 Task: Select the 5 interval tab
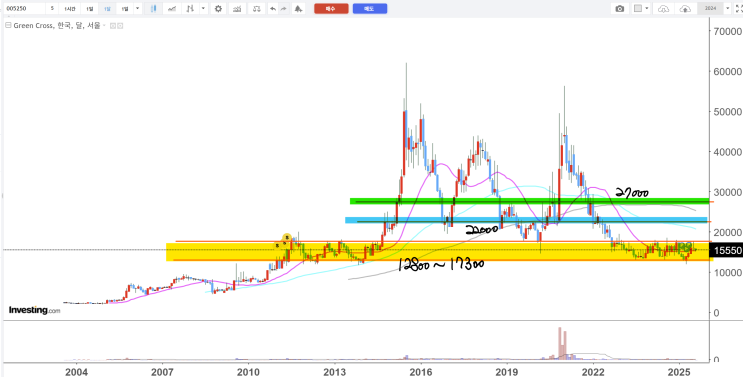click(52, 9)
